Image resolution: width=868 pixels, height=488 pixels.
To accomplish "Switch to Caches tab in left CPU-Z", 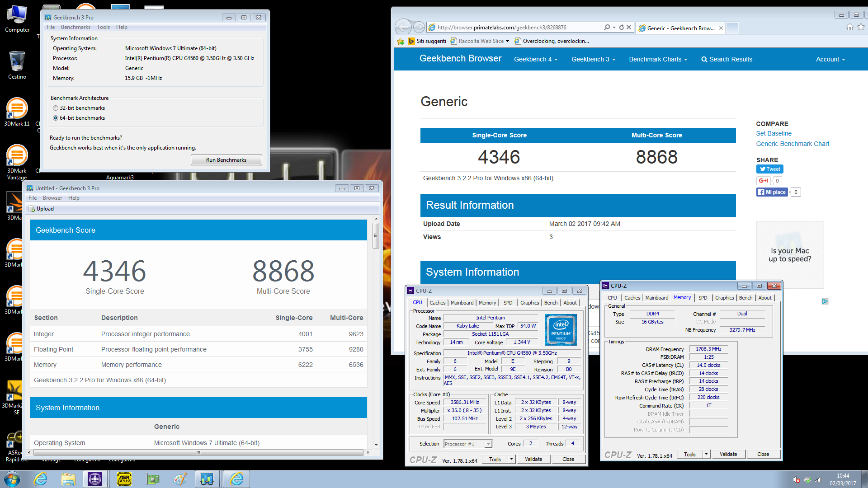I will (x=437, y=303).
